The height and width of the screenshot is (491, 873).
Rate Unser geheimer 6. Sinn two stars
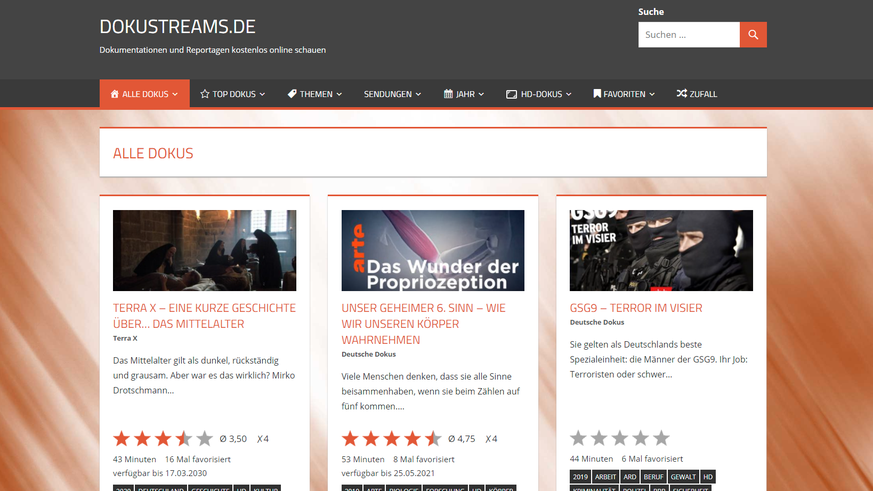pos(371,439)
